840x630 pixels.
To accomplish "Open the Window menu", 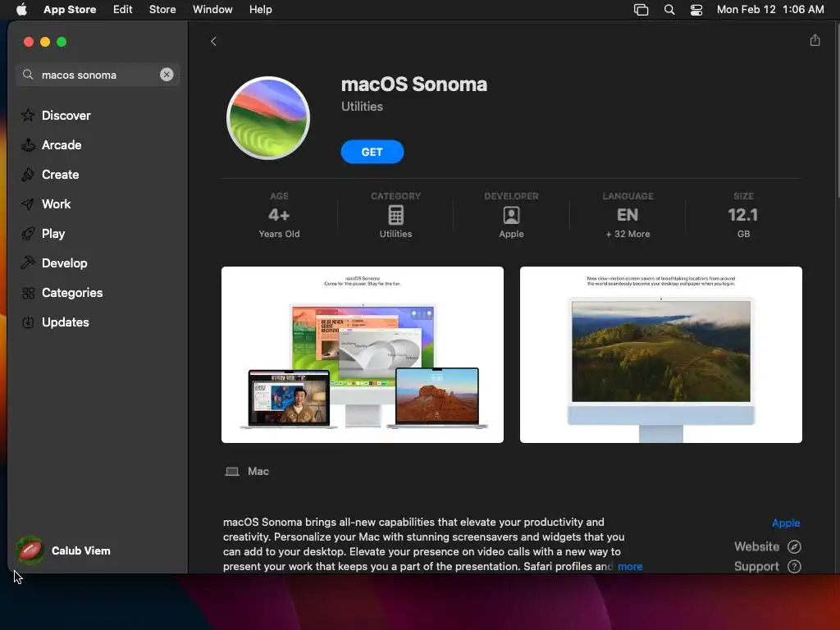I will coord(212,9).
